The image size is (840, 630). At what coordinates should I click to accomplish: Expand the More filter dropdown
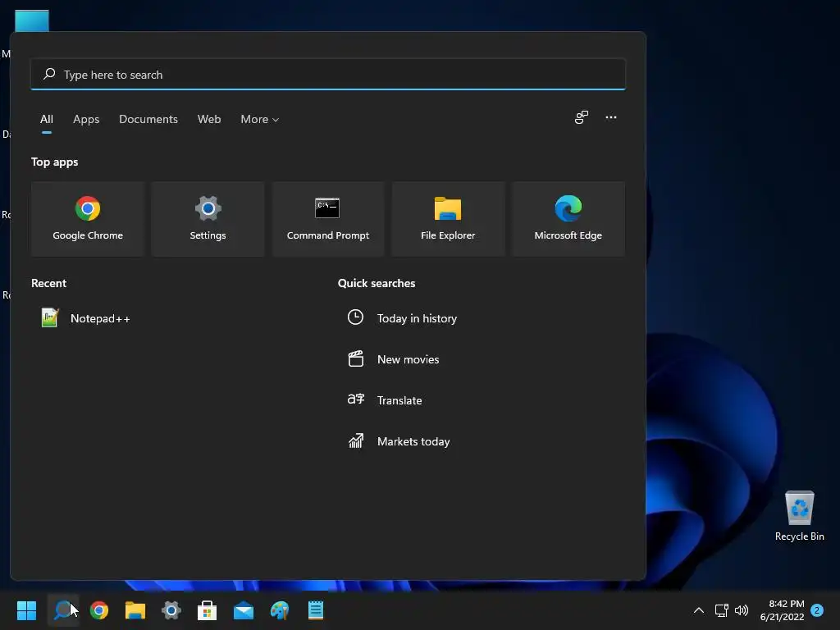click(260, 119)
